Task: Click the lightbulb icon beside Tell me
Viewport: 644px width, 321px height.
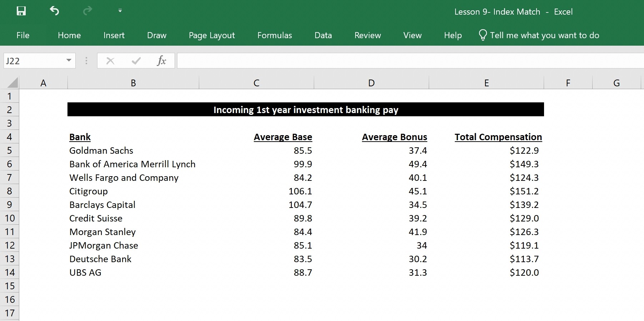Action: click(483, 35)
